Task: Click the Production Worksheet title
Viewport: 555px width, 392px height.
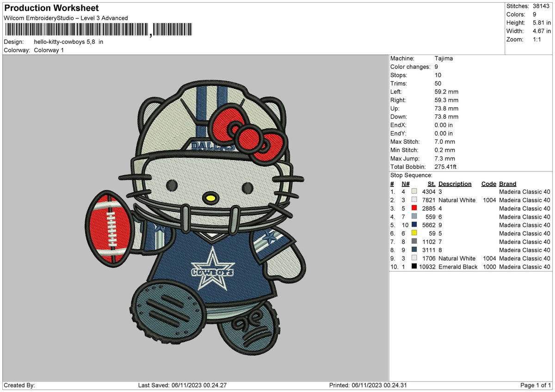Action: tap(51, 8)
